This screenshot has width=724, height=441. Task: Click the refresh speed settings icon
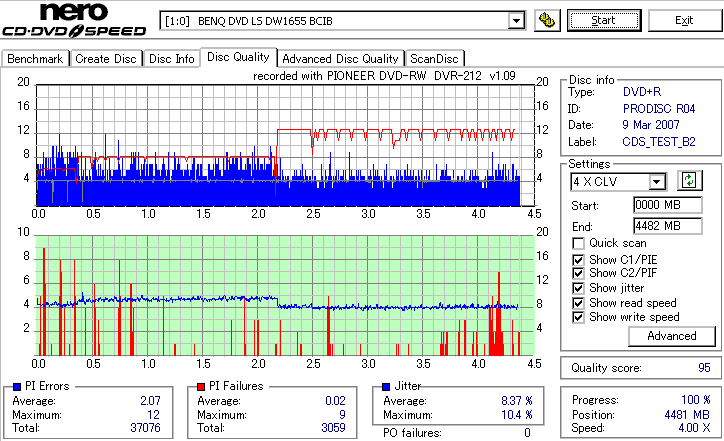click(x=689, y=181)
